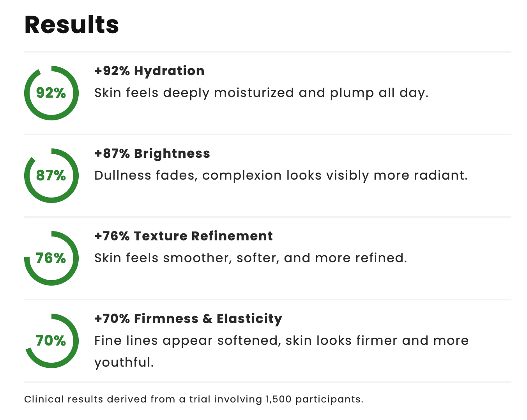Click '1,500' in the trial footnote
Viewport: 527px width, 420px height.
tap(278, 399)
